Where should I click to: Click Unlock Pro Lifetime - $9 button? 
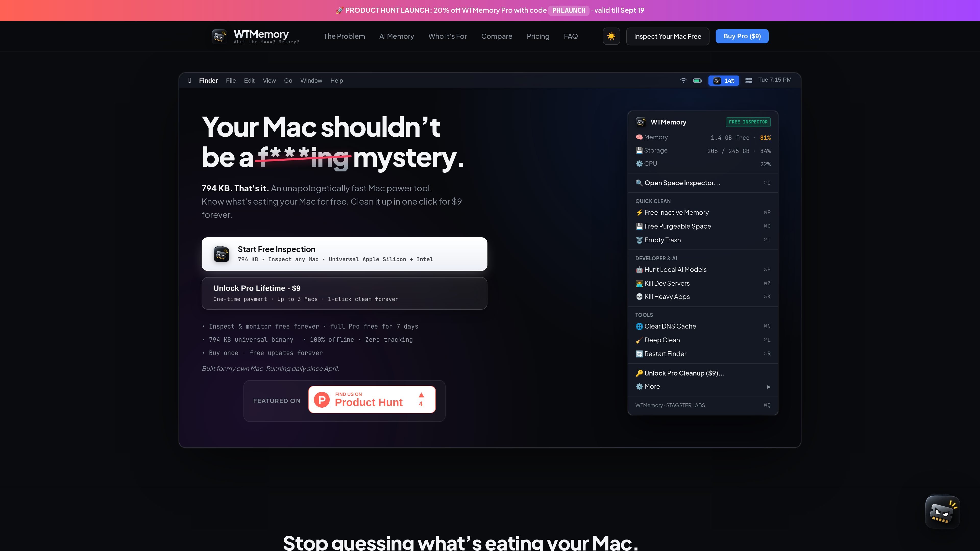coord(344,293)
